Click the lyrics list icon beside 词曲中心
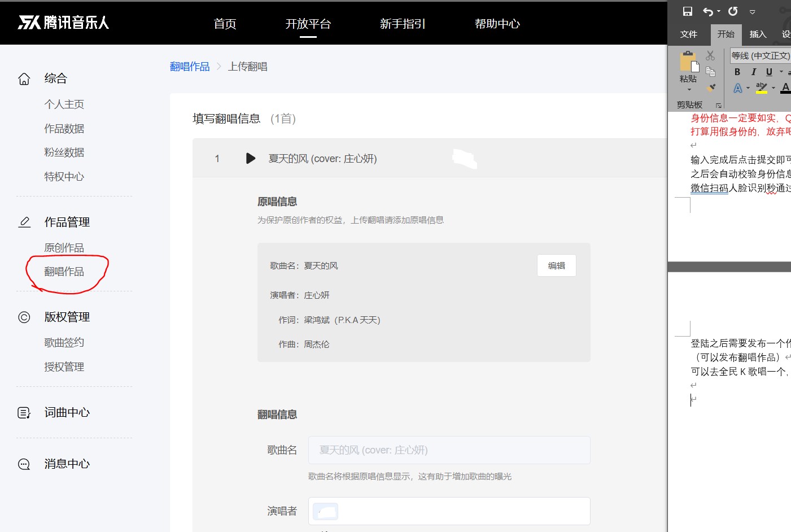 click(24, 413)
